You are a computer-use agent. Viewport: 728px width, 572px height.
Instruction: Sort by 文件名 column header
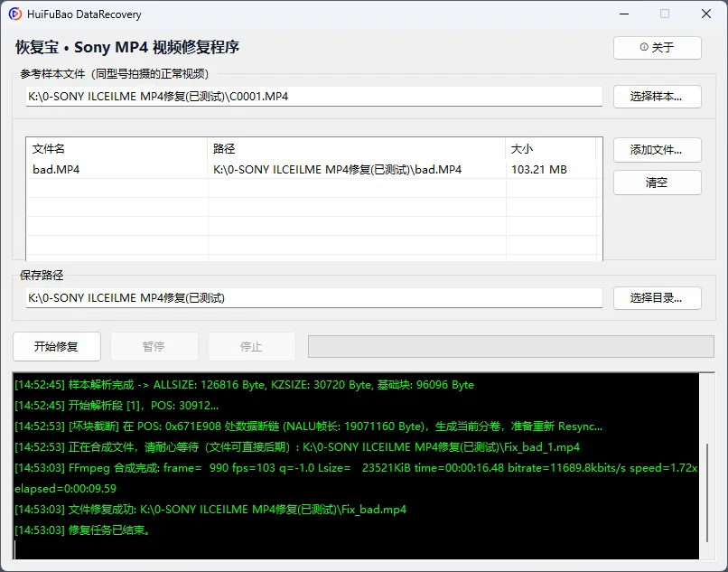(117, 149)
